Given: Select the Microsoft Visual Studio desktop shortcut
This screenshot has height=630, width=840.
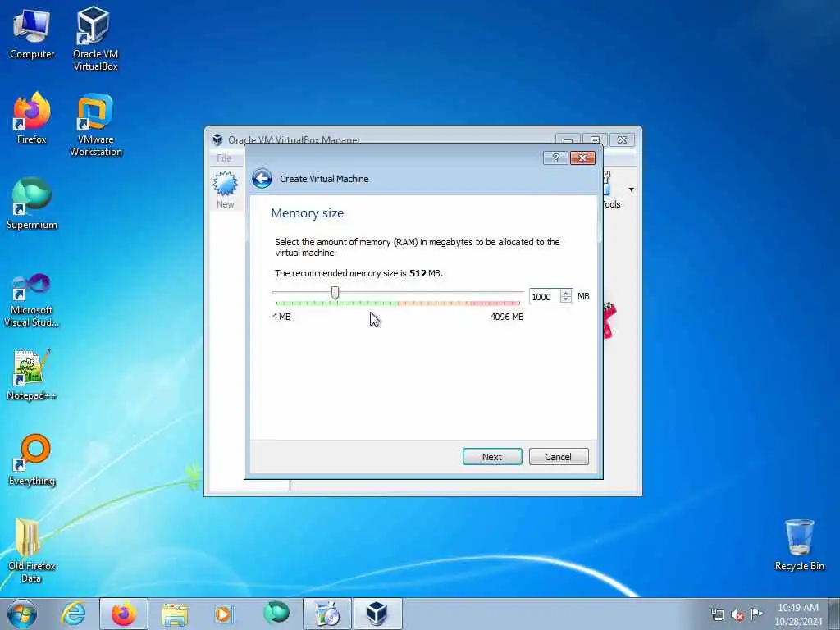Looking at the screenshot, I should click(x=32, y=300).
